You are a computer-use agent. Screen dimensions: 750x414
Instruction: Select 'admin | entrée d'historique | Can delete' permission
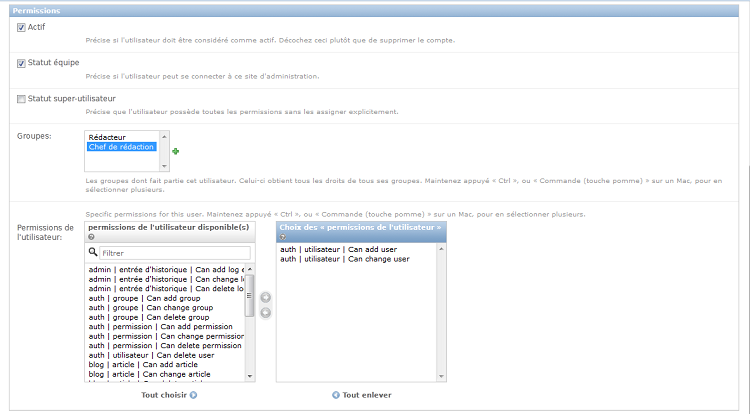166,289
